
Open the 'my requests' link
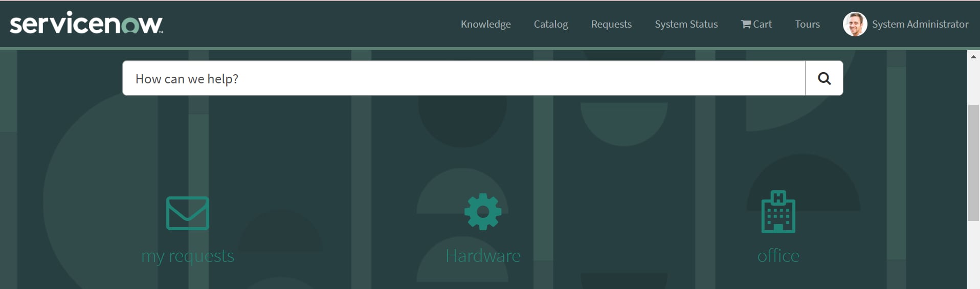pos(188,256)
